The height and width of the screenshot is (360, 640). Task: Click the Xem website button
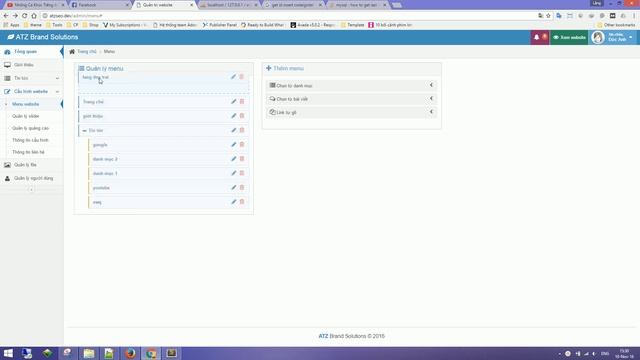pos(569,37)
